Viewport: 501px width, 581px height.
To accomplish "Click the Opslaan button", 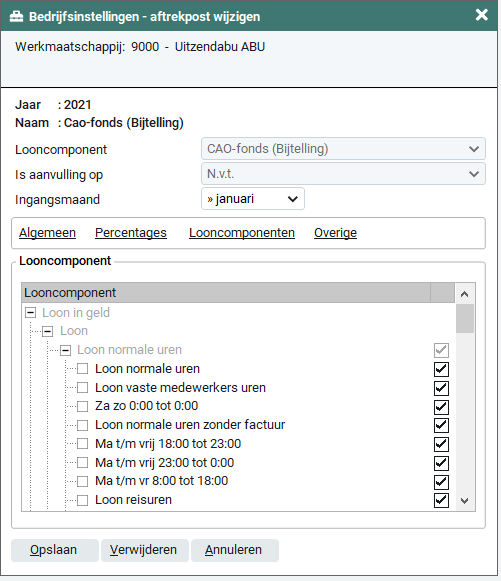I will [55, 550].
